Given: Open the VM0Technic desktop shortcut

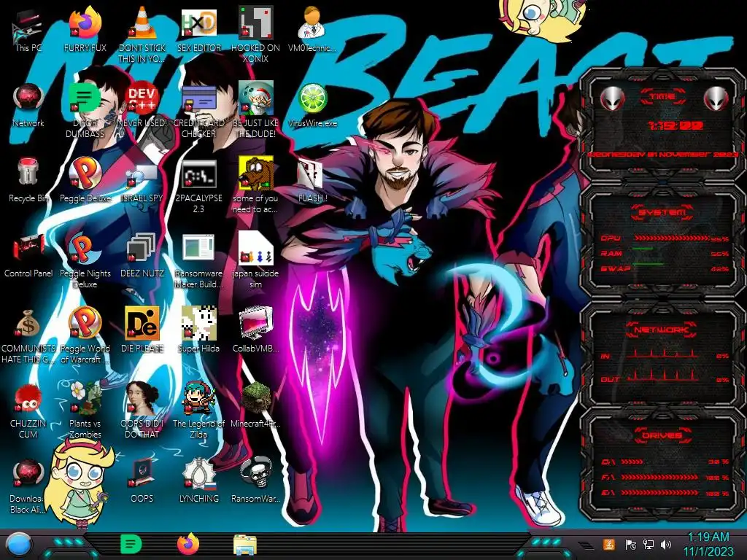Looking at the screenshot, I should click(x=312, y=29).
